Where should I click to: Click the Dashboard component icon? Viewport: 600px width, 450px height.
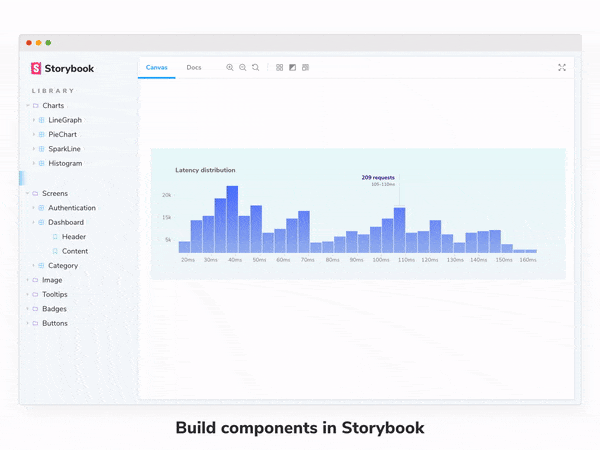[x=41, y=222]
